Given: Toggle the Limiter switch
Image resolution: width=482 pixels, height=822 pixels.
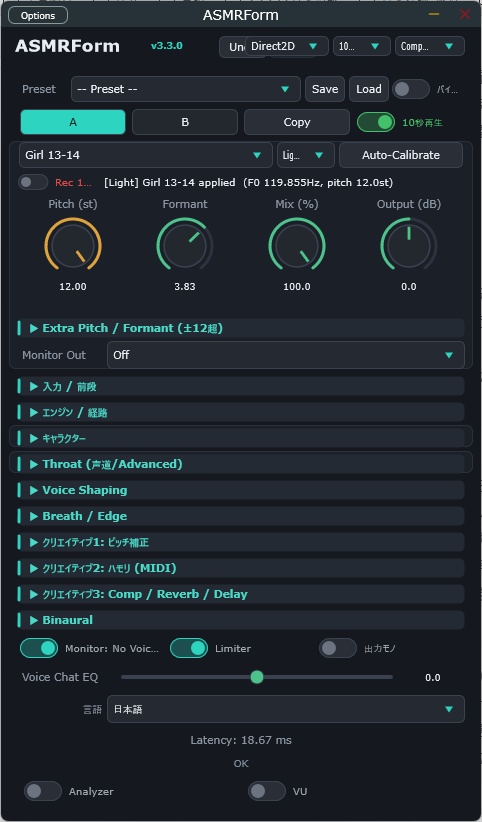Looking at the screenshot, I should pos(189,648).
